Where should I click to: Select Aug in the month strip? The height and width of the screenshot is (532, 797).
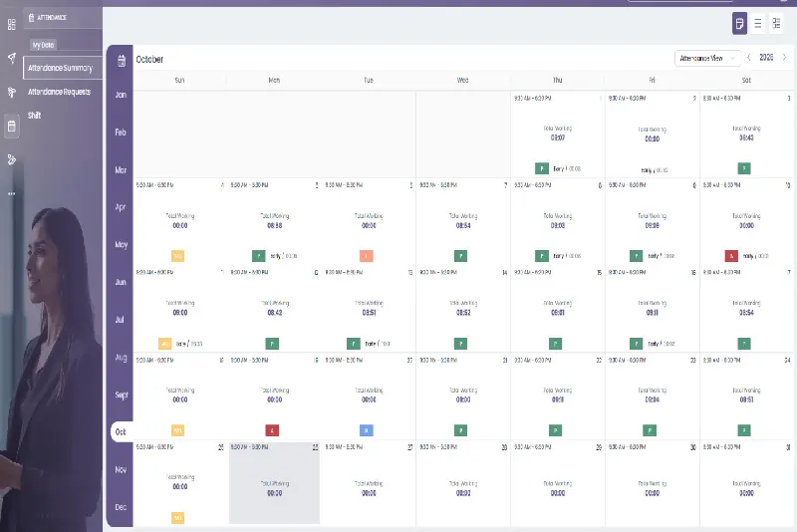(121, 358)
